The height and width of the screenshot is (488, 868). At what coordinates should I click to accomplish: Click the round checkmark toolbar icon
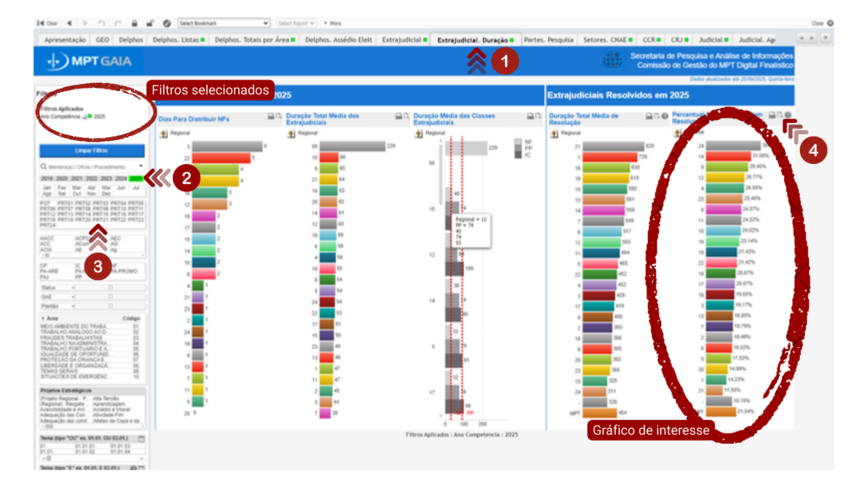(167, 23)
